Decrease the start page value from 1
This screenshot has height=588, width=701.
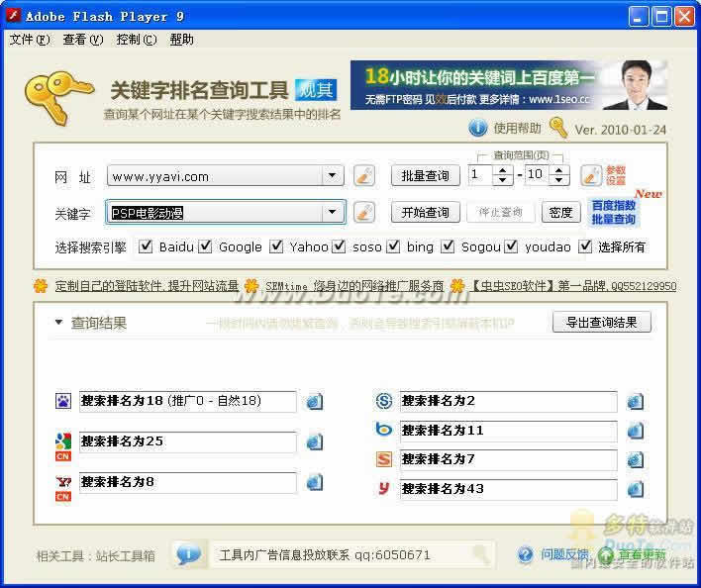tap(503, 180)
